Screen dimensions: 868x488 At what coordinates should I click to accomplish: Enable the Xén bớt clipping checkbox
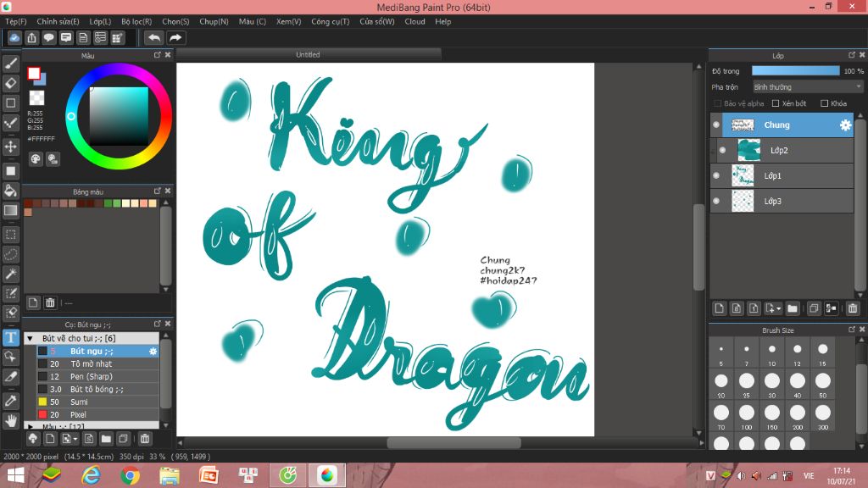pos(776,103)
